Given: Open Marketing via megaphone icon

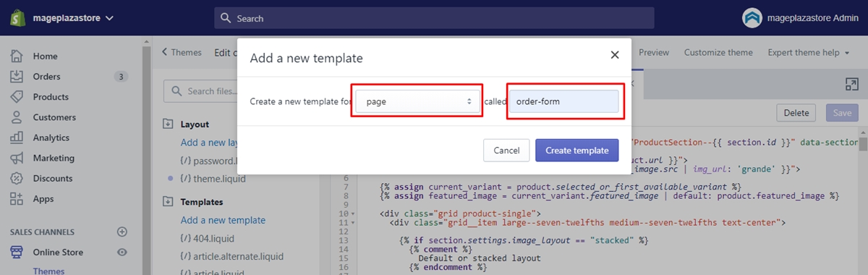Looking at the screenshot, I should tap(17, 158).
